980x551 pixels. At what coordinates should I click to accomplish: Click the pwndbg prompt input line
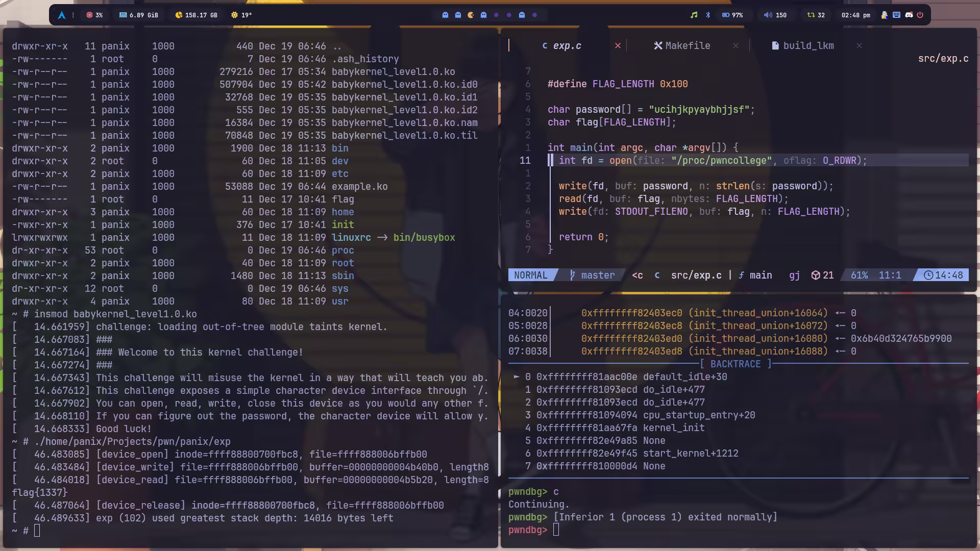556,530
